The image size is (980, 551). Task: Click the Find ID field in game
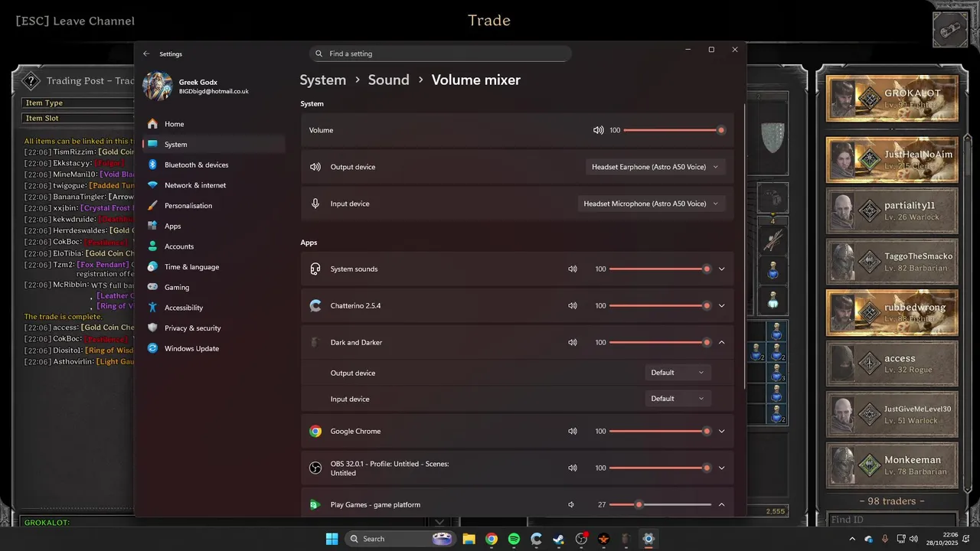point(892,520)
